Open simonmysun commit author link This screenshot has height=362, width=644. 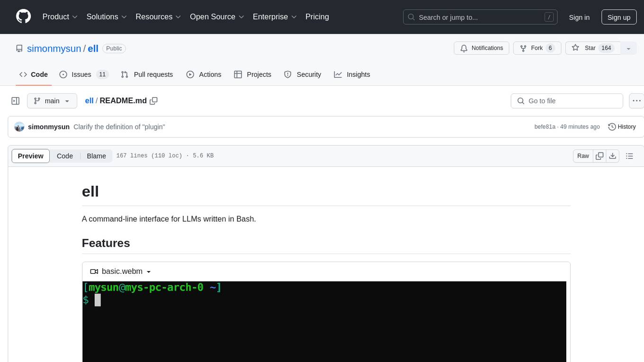point(49,127)
